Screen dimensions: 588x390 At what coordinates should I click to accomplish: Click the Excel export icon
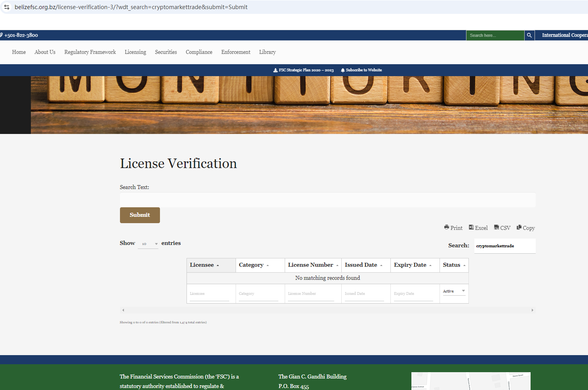(x=471, y=227)
